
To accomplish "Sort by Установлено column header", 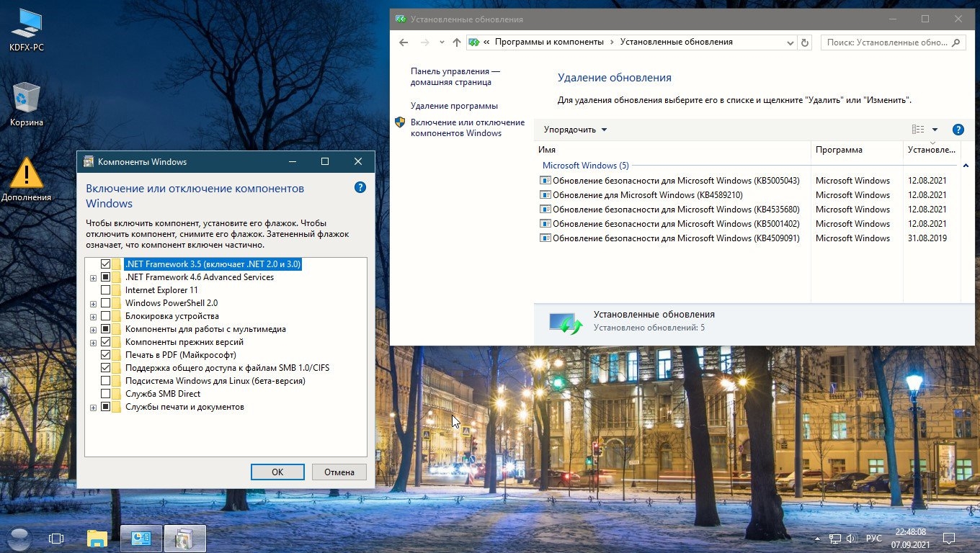I will click(931, 150).
